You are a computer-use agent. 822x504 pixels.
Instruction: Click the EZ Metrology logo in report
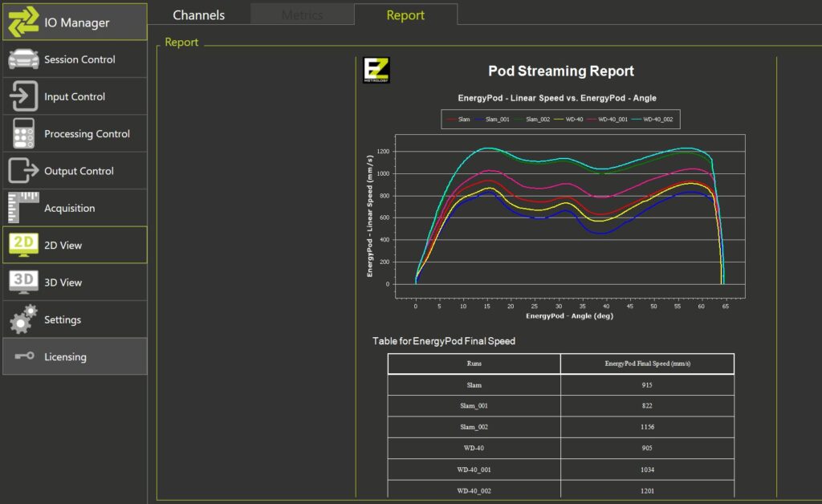[x=376, y=71]
